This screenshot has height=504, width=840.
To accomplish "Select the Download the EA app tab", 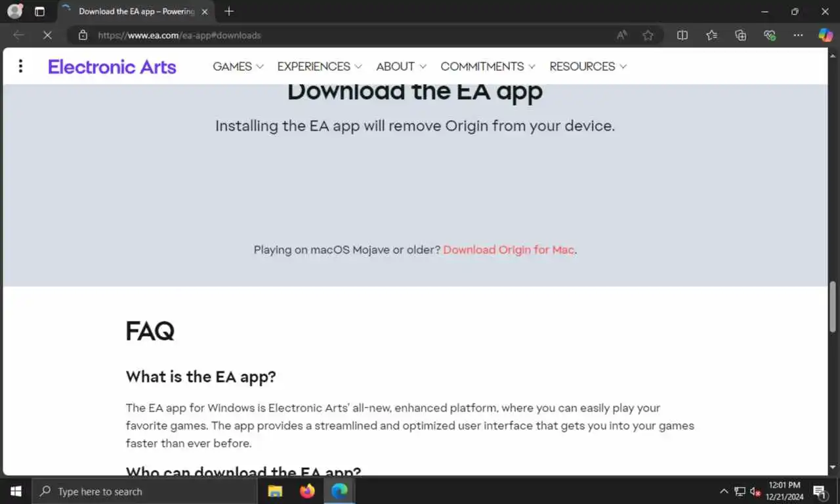I will (x=136, y=12).
